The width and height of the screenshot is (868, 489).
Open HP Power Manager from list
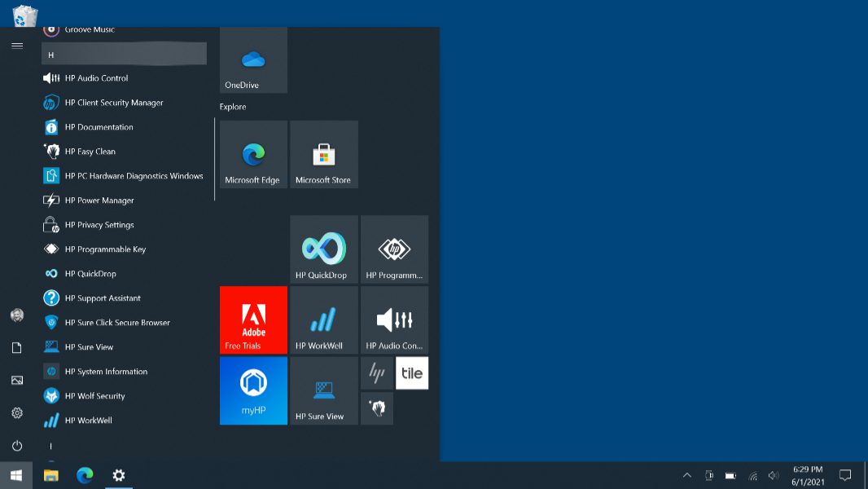click(99, 200)
